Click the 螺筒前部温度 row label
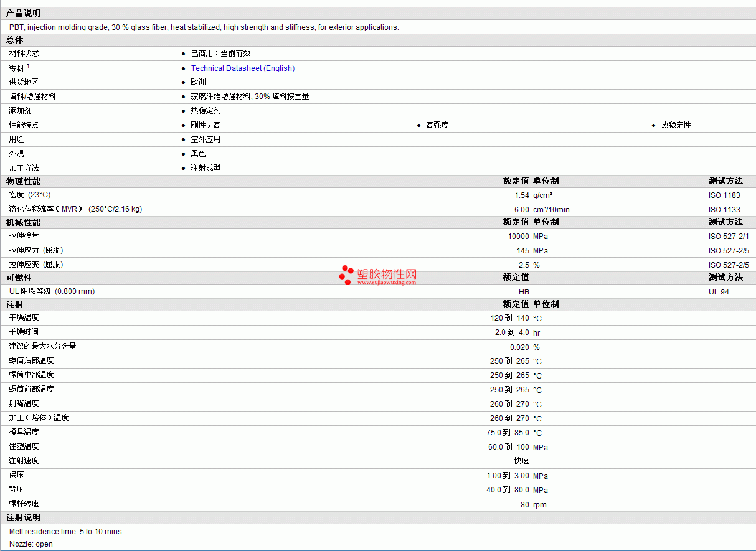Image resolution: width=756 pixels, height=551 pixels. (31, 390)
